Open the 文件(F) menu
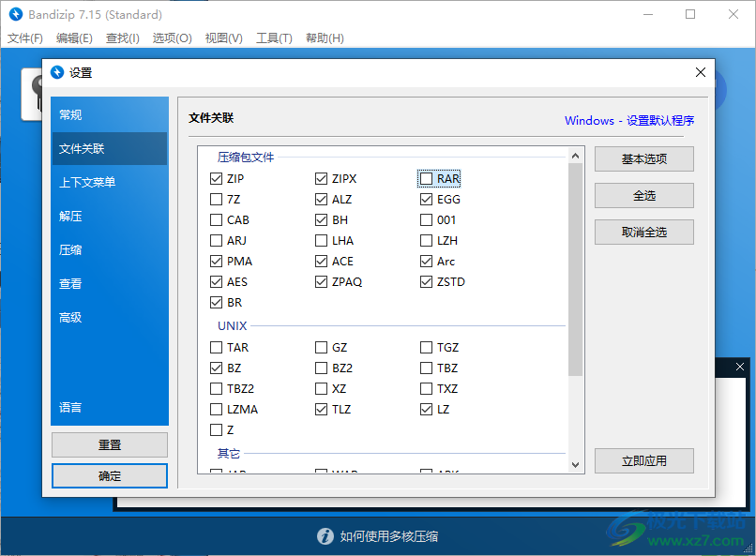Image resolution: width=756 pixels, height=556 pixels. click(x=25, y=38)
